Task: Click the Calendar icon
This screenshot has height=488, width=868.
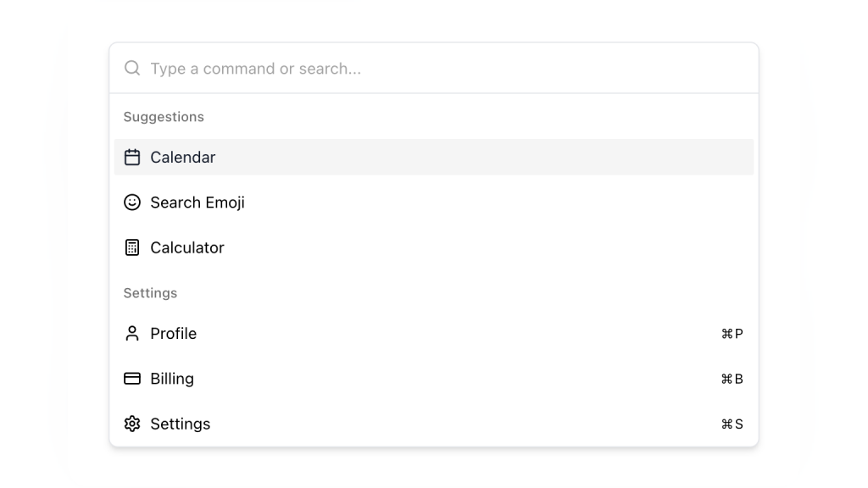Action: [132, 158]
